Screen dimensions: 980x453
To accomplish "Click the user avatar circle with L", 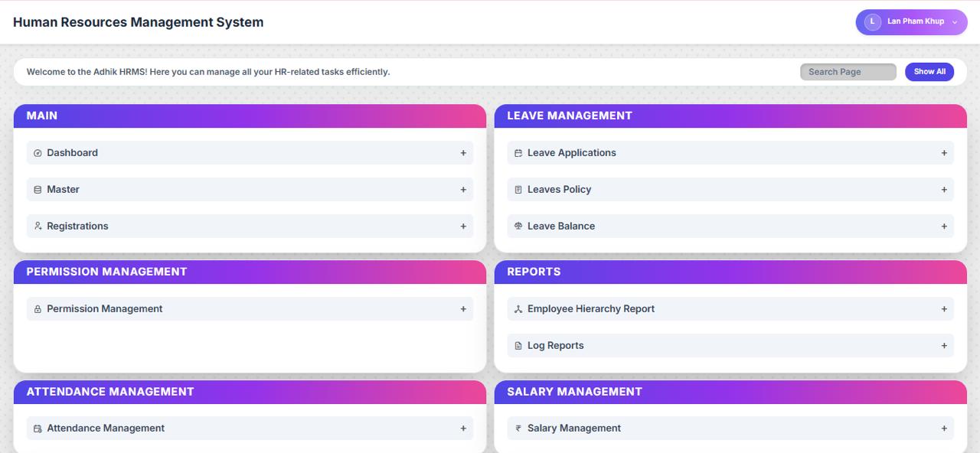I will click(x=872, y=22).
